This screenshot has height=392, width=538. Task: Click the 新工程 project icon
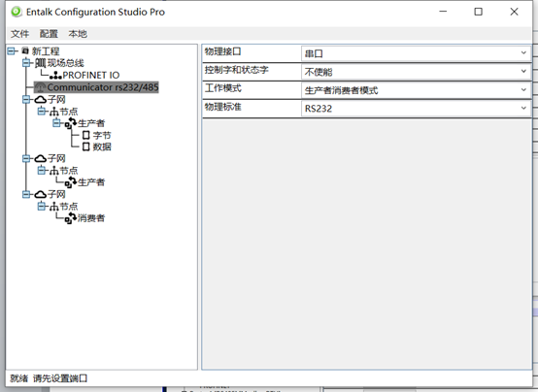25,51
